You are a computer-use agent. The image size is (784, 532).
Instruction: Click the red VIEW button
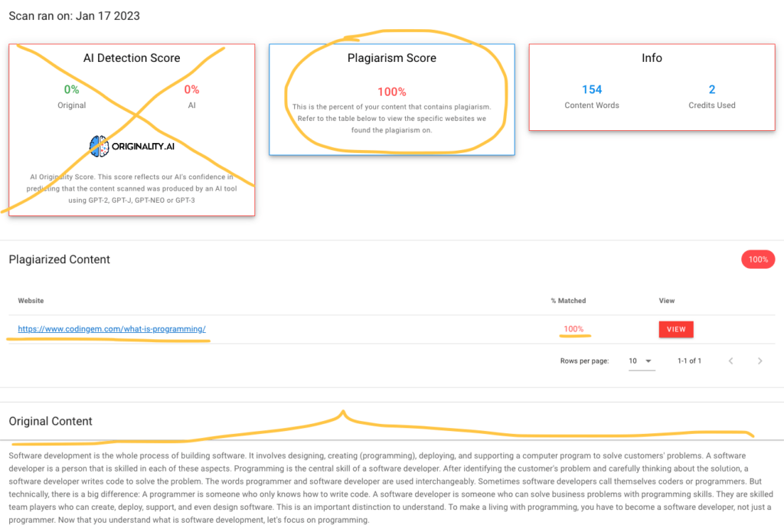[x=676, y=329]
